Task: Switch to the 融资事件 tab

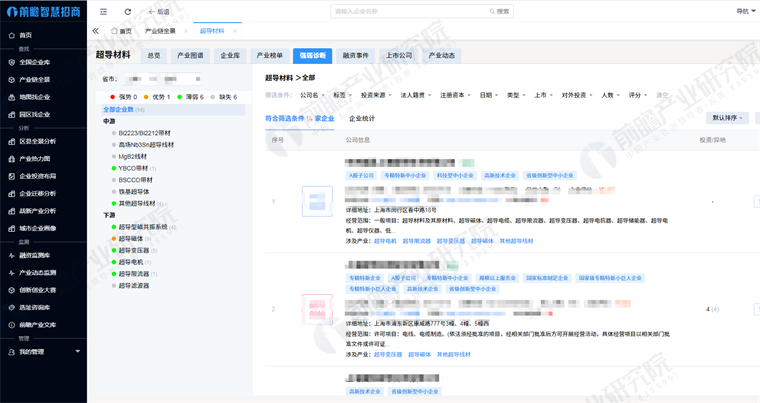Action: 355,56
